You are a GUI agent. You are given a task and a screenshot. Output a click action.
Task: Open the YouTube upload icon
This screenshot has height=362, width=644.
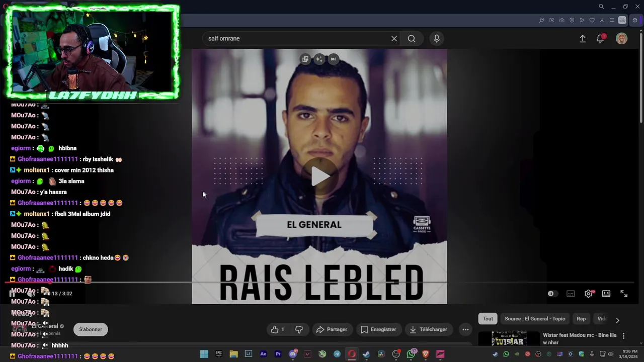pos(583,39)
